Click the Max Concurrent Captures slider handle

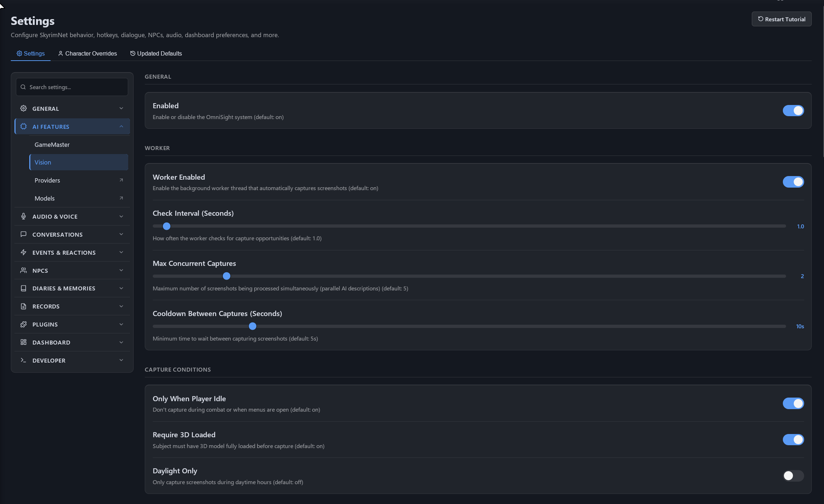[x=226, y=276]
